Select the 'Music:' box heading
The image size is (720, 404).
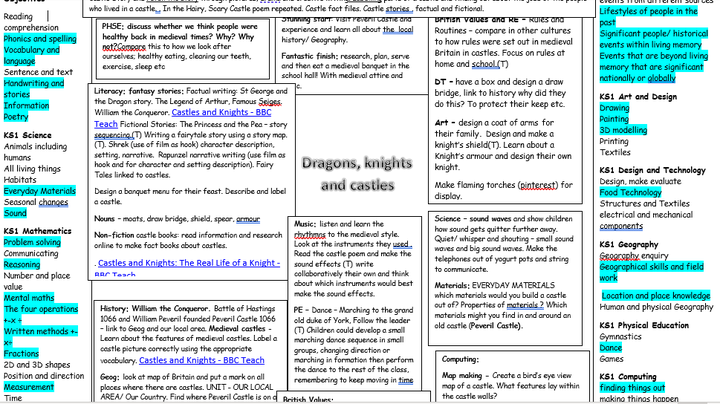[x=305, y=224]
